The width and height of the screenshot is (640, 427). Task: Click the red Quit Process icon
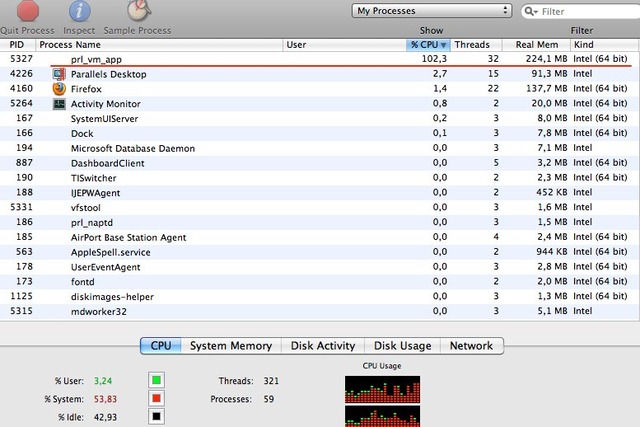(x=28, y=10)
